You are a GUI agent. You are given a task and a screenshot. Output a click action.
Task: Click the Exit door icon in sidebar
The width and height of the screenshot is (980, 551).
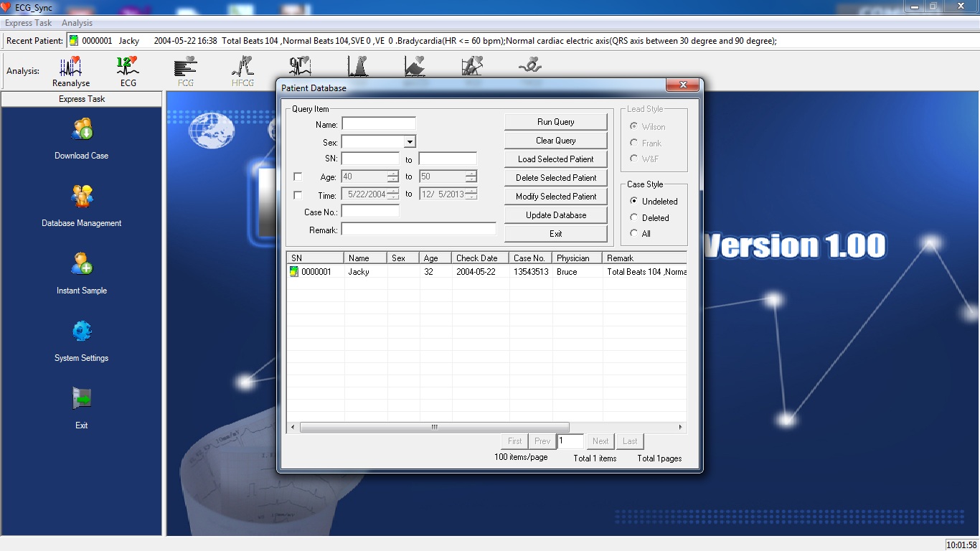pos(82,399)
